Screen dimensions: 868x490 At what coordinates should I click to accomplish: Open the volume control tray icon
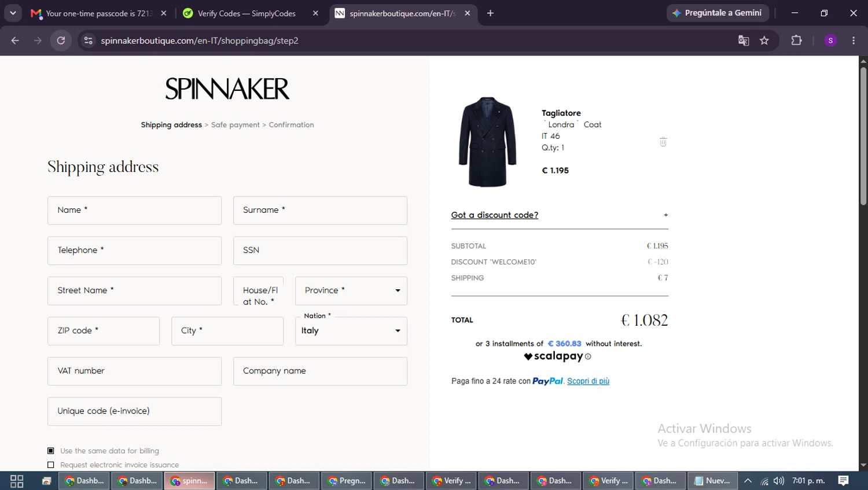779,481
